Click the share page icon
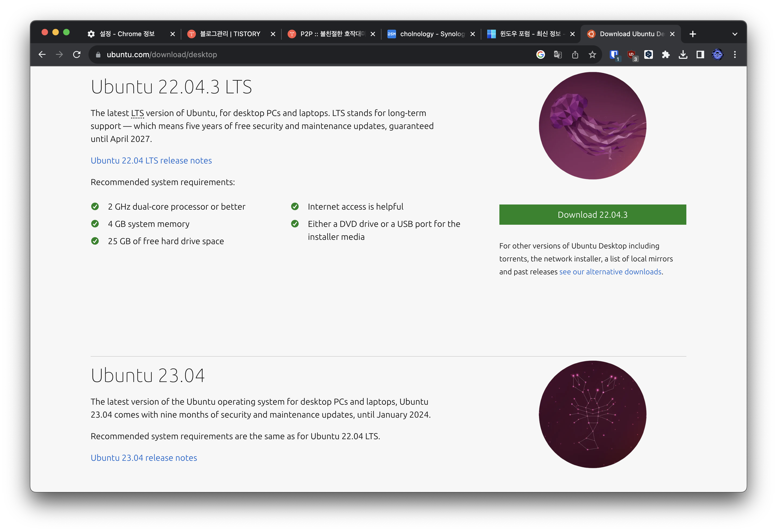The height and width of the screenshot is (532, 777). pos(575,54)
